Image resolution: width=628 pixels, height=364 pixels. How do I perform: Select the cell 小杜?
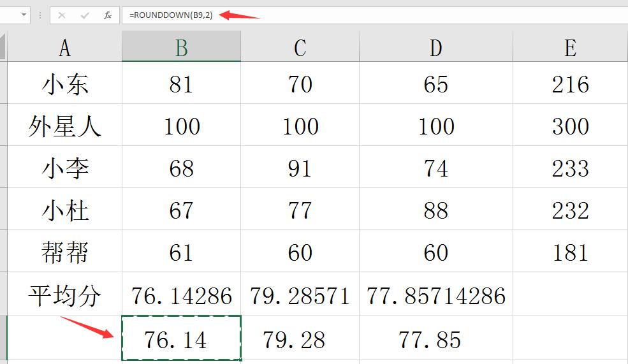coord(64,209)
